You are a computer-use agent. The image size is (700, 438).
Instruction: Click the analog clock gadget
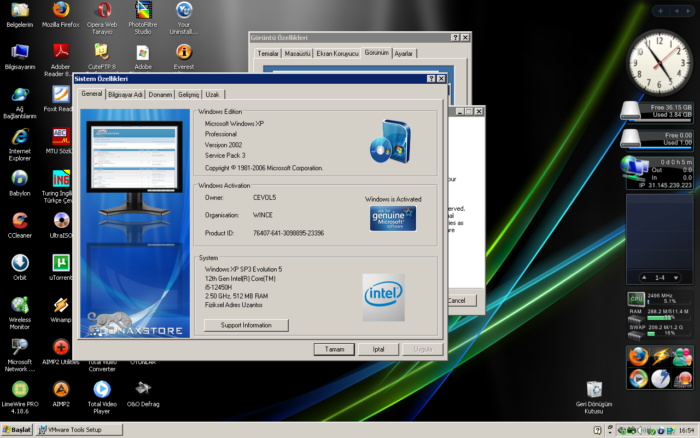659,61
